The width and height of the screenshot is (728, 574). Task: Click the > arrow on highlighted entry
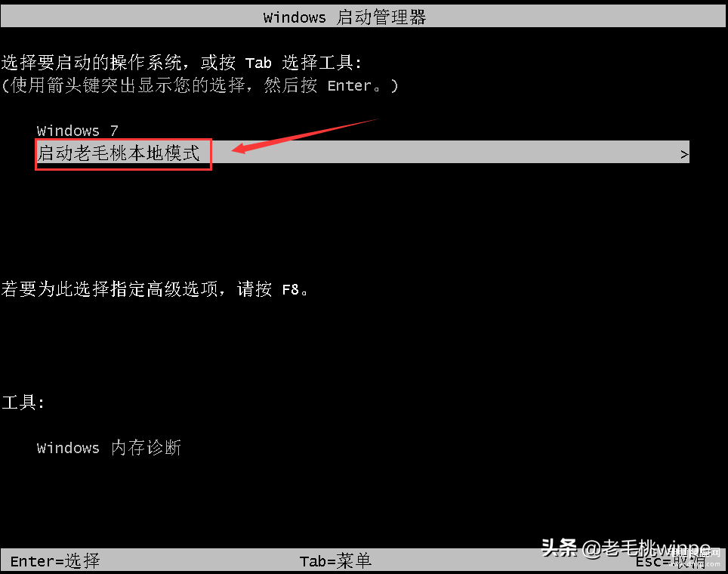[684, 154]
